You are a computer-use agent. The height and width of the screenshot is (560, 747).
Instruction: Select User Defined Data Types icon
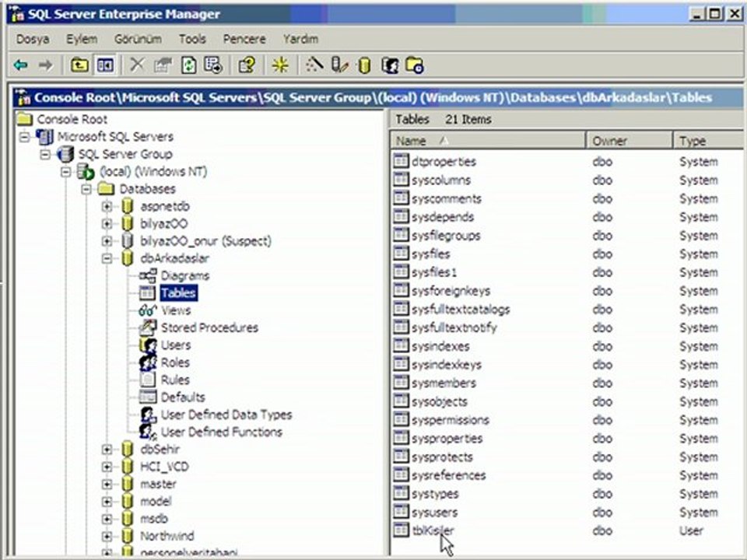tap(148, 415)
